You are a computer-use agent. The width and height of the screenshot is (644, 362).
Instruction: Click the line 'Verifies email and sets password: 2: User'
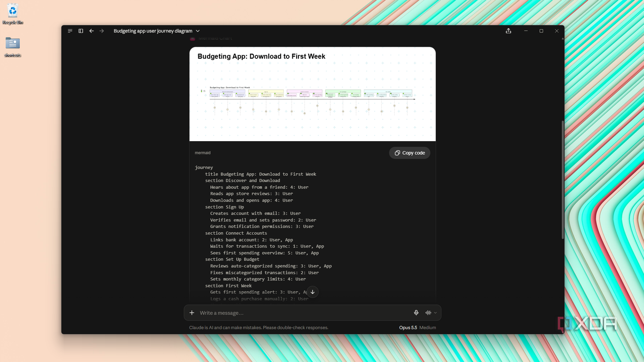(x=263, y=220)
